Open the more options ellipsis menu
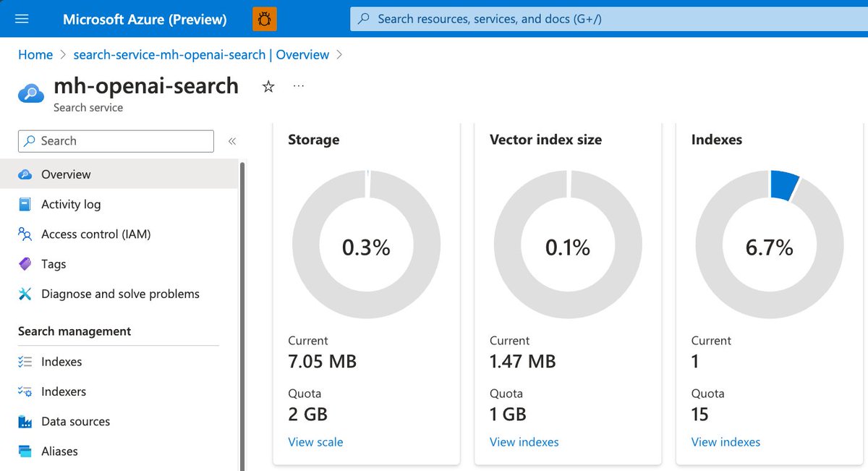The height and width of the screenshot is (471, 868). pyautogui.click(x=299, y=86)
